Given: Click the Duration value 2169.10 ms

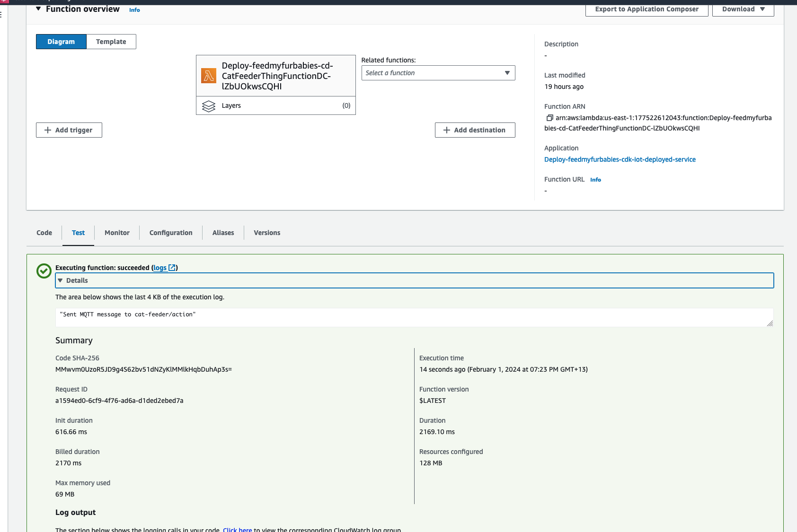Looking at the screenshot, I should pyautogui.click(x=437, y=432).
